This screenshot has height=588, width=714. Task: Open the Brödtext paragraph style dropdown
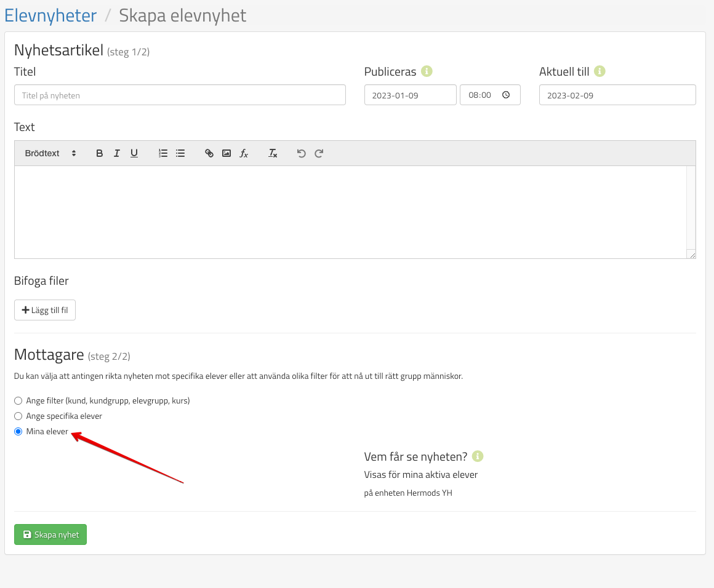[x=50, y=153]
